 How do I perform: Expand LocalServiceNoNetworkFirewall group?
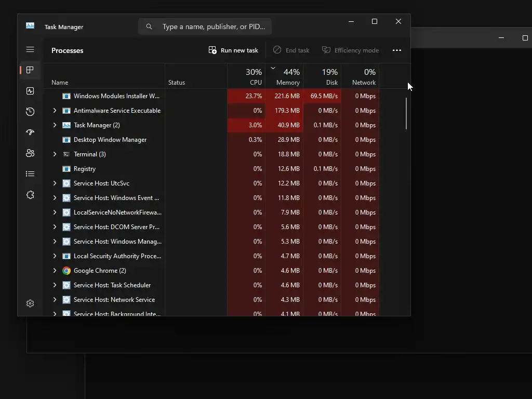click(x=55, y=212)
